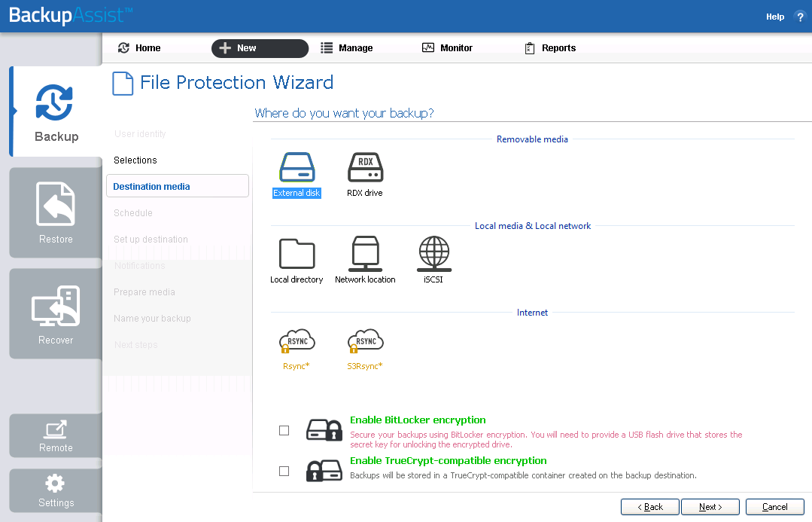Click the Local media & Local network label
Image resolution: width=812 pixels, height=522 pixels.
click(532, 226)
